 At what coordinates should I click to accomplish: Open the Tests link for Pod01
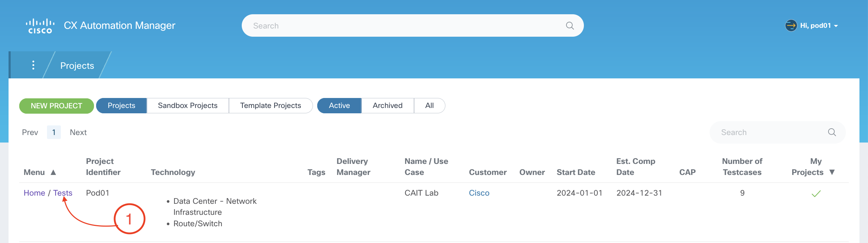pyautogui.click(x=63, y=193)
